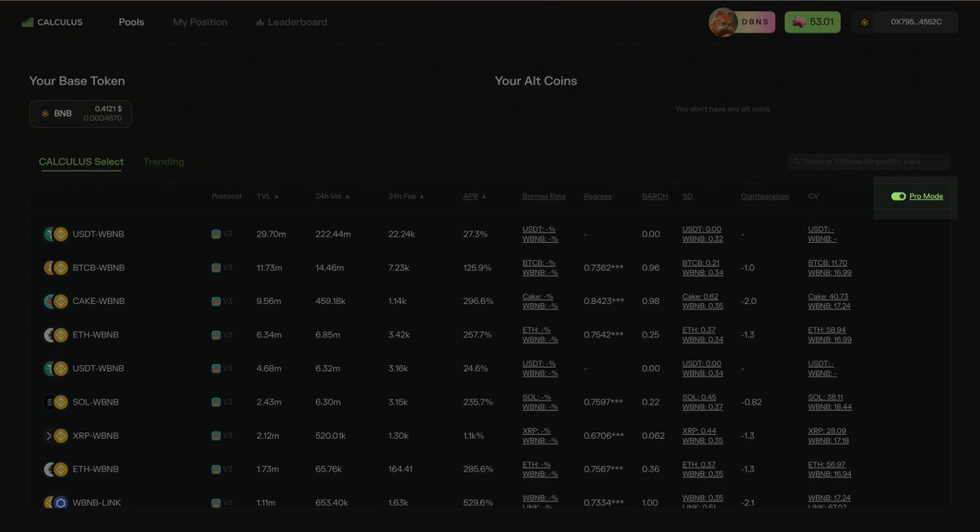Click the SOL-WBNB pair token icon
Screen dimensions: 980x532
tap(55, 402)
